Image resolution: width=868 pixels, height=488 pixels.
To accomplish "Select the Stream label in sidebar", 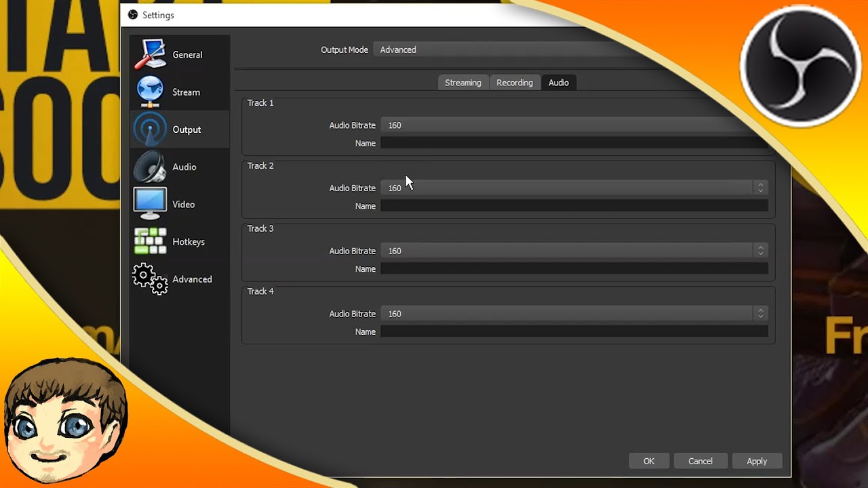I will pyautogui.click(x=186, y=92).
